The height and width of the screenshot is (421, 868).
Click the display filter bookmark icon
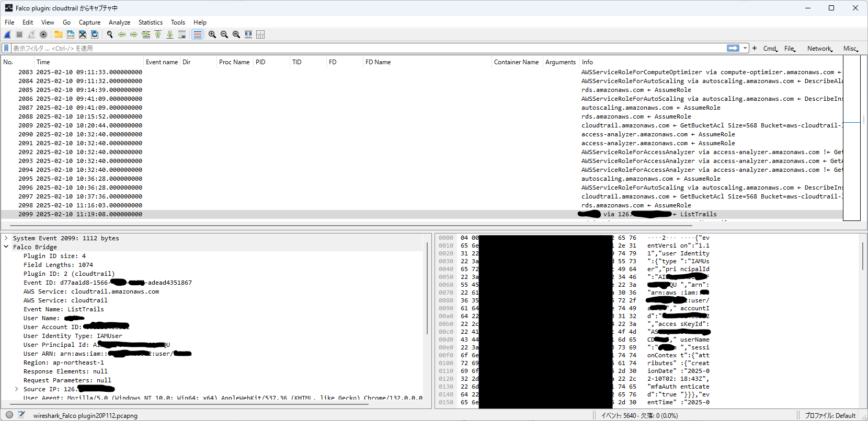pos(6,48)
